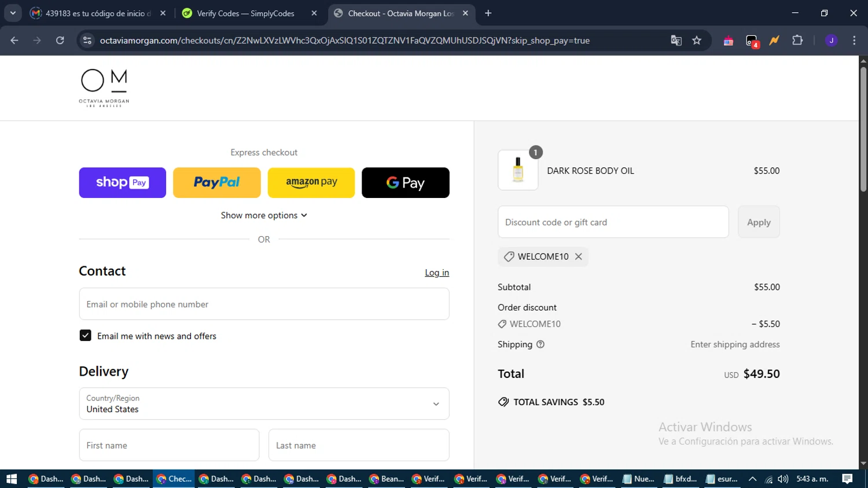This screenshot has height=488, width=868.
Task: Click the 5:43 a. m. clock
Action: [812, 479]
